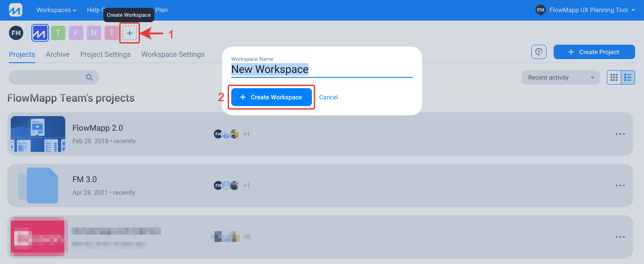Go to Workspace Settings tab

click(173, 54)
